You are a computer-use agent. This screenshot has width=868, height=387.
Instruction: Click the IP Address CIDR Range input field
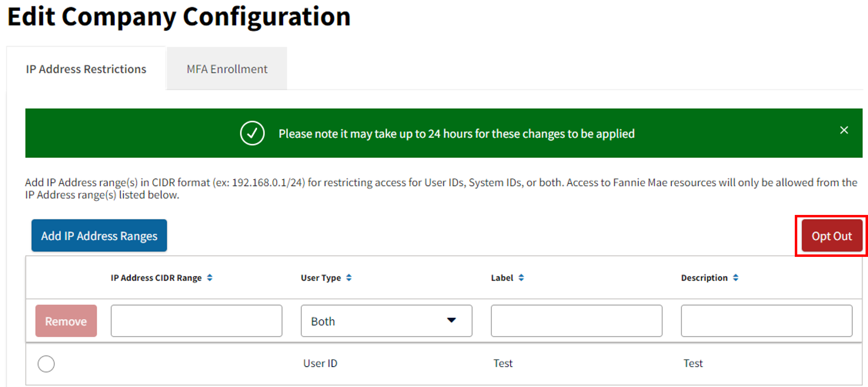196,321
